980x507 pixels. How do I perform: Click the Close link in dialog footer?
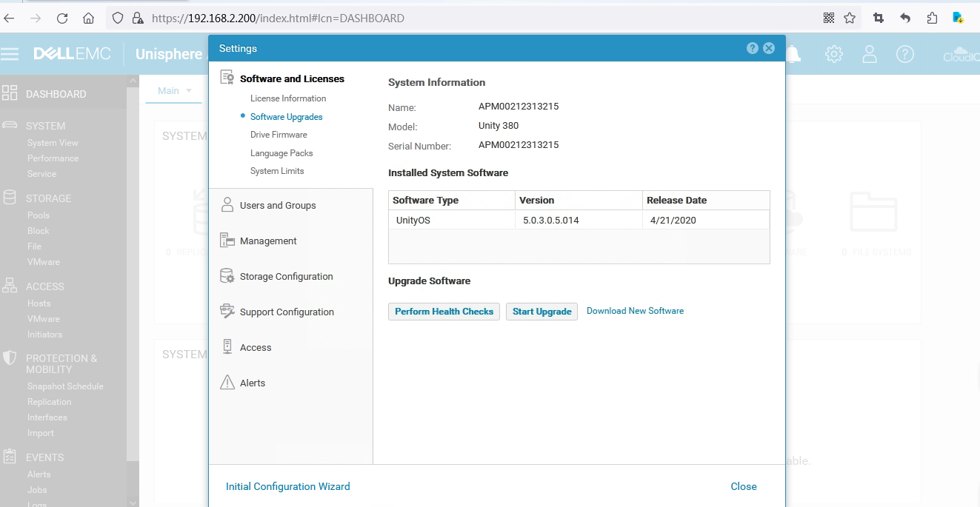click(x=744, y=486)
